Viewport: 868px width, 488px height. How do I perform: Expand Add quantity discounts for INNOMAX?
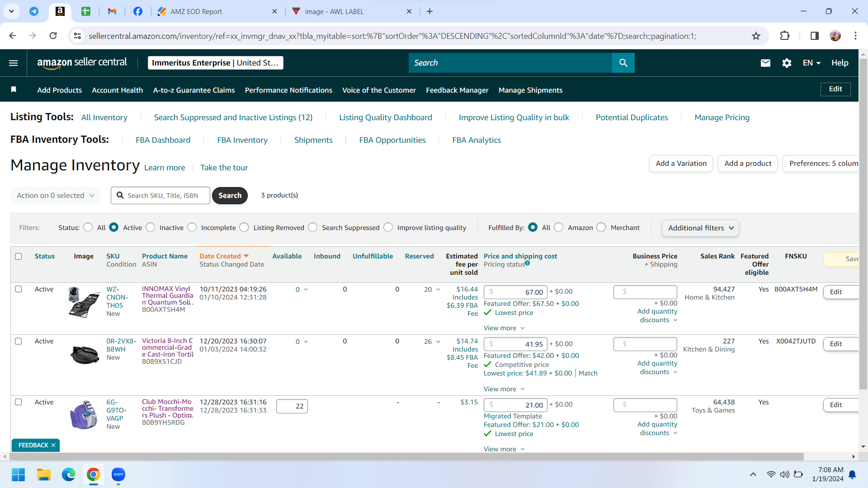click(658, 315)
